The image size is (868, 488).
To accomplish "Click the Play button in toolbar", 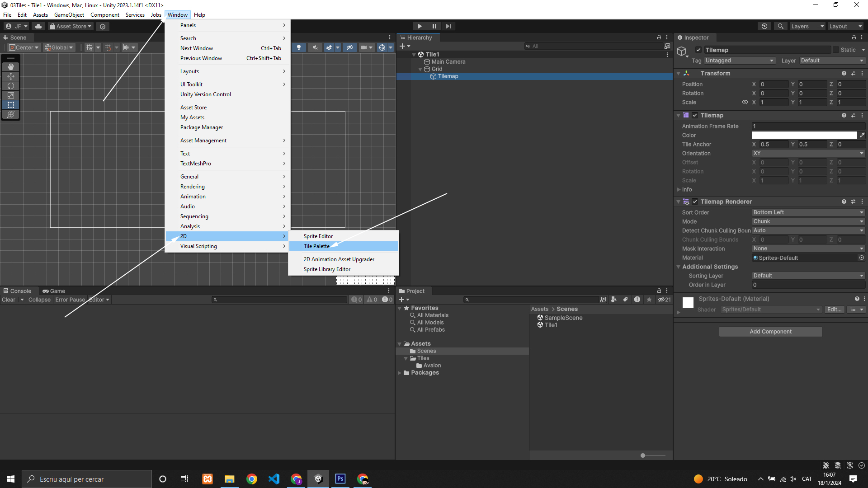I will coord(420,26).
